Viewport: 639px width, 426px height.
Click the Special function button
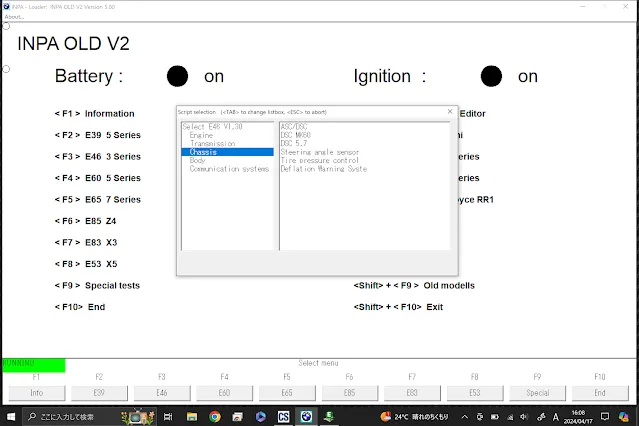pos(538,393)
